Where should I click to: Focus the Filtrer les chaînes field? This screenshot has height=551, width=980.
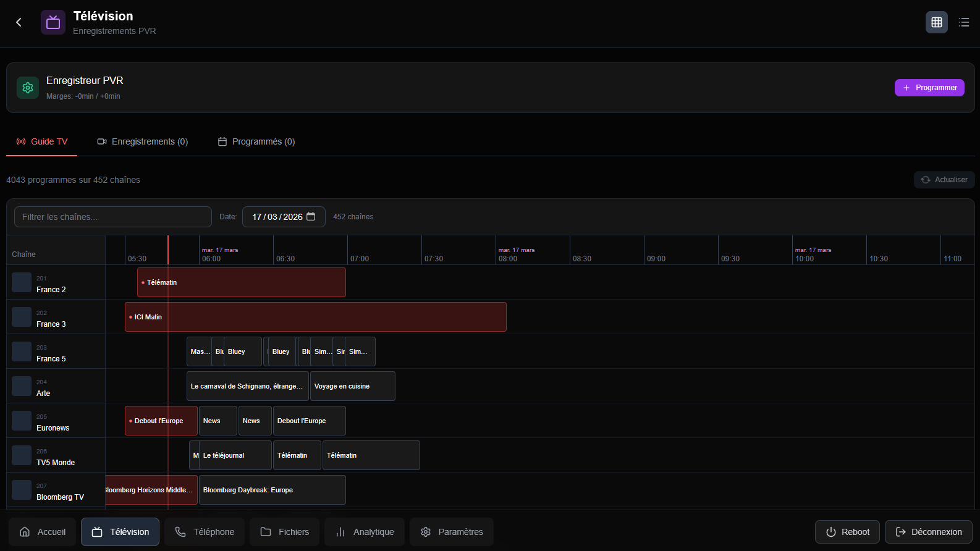pyautogui.click(x=113, y=217)
